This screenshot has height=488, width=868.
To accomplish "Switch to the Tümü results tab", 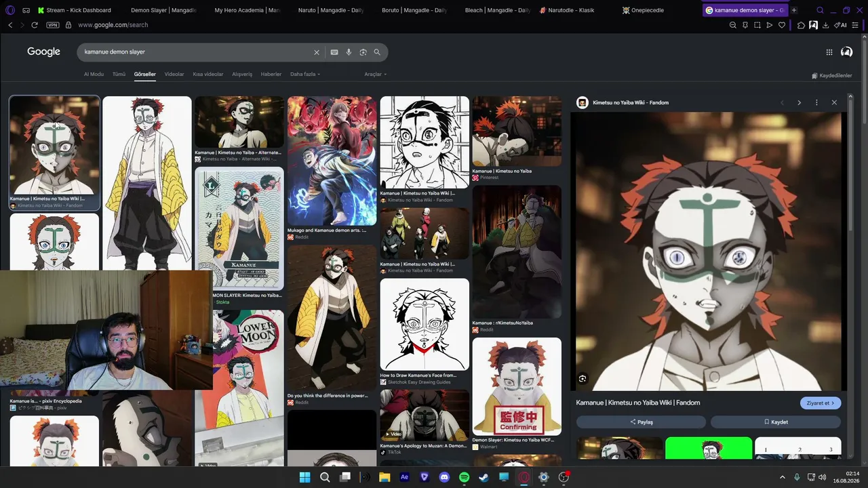I will (119, 74).
